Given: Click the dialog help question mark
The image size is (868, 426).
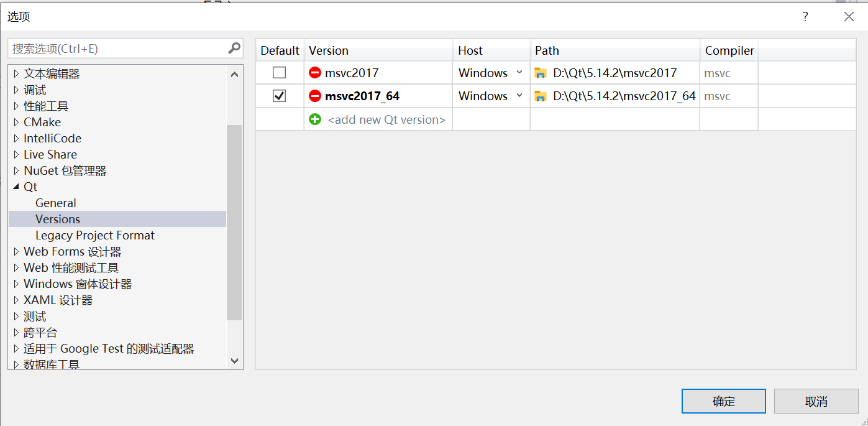Looking at the screenshot, I should coord(805,17).
